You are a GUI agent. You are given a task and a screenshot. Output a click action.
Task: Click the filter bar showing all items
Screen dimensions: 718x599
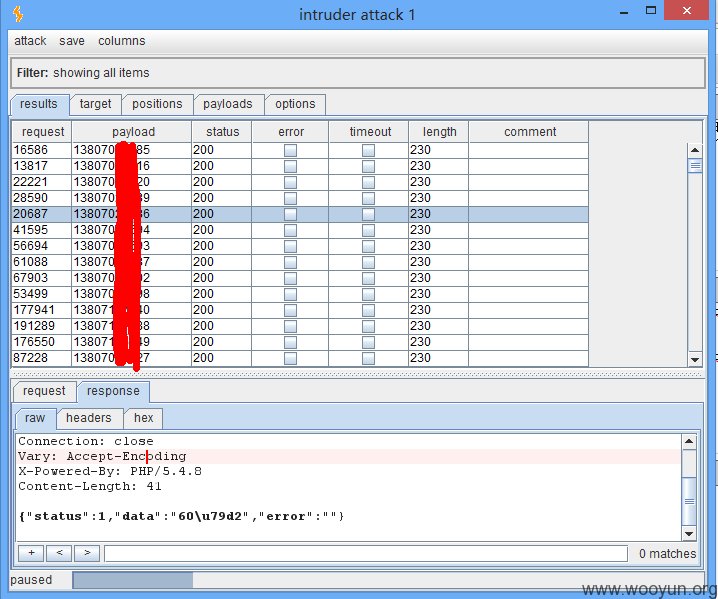(358, 73)
